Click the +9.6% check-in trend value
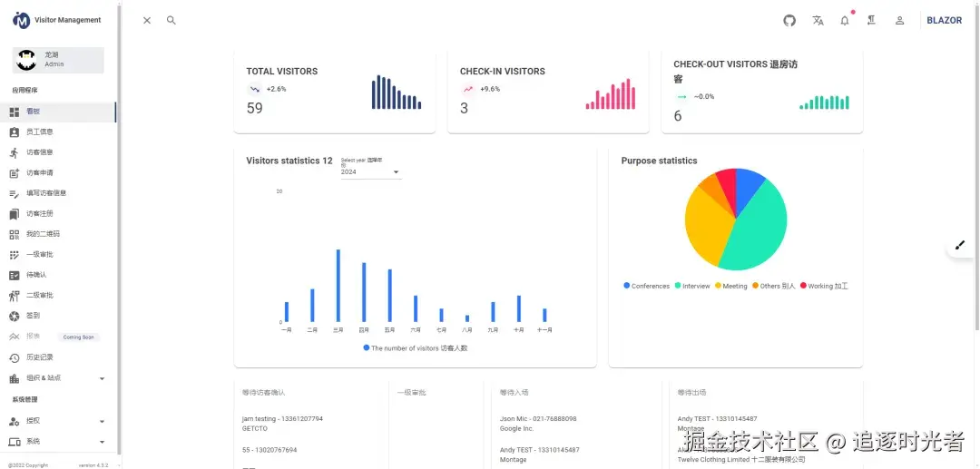The image size is (980, 469). [490, 89]
